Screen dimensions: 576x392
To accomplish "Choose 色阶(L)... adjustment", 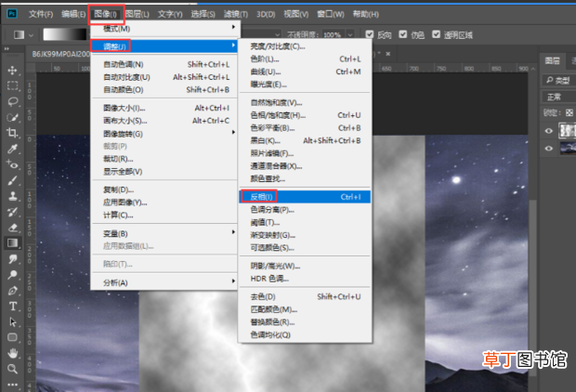I will (x=305, y=59).
